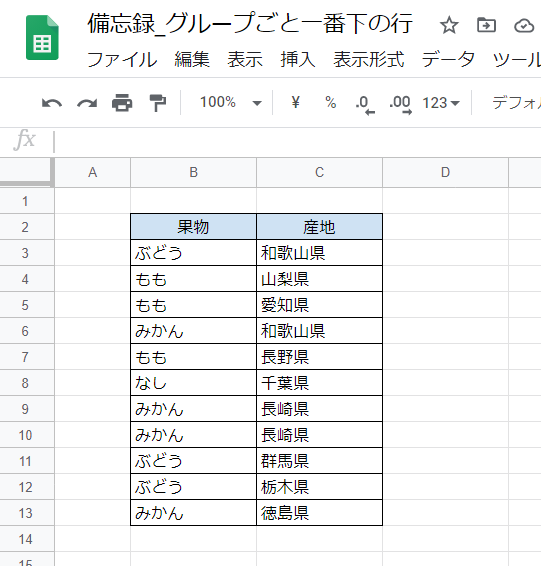Select the なし cell
Viewport: 541px width, 566px height.
tap(193, 383)
